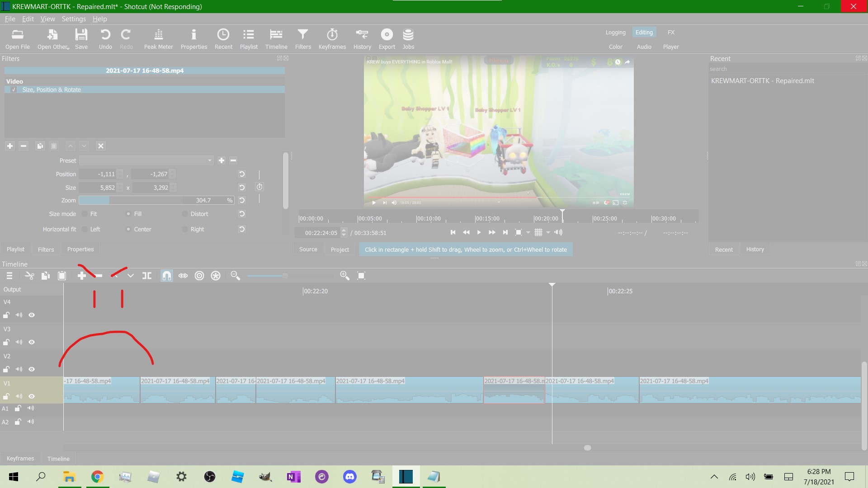This screenshot has height=488, width=868.
Task: Open the Preset dropdown
Action: [209, 160]
